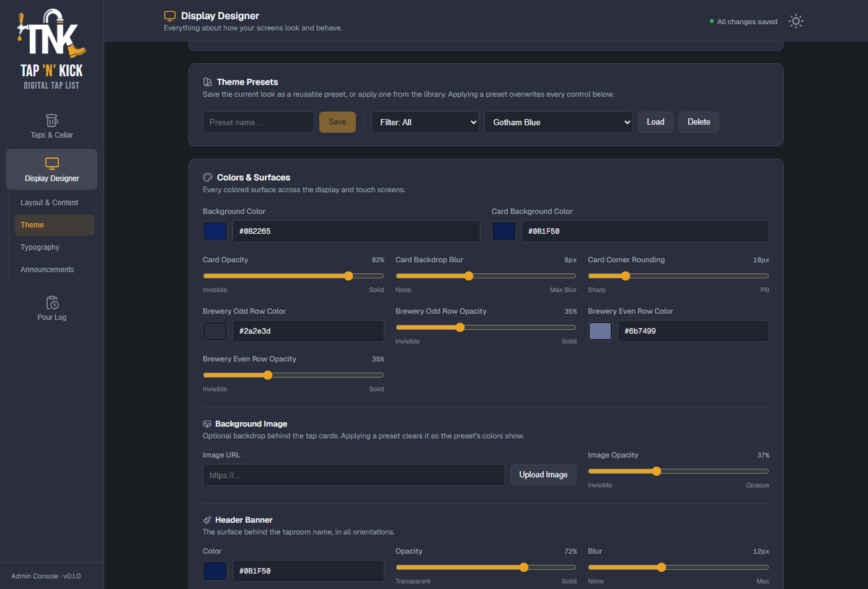Image resolution: width=868 pixels, height=589 pixels.
Task: Focus the Preset name input field
Action: (259, 122)
